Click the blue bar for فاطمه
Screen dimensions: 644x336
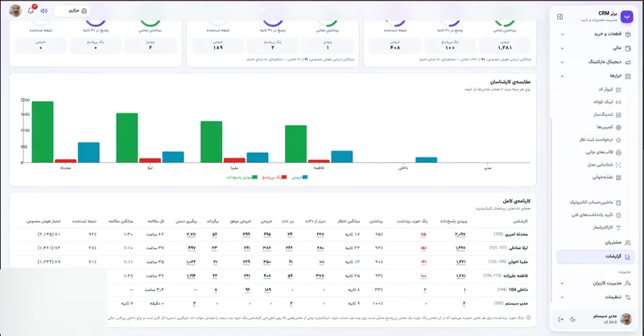[341, 157]
